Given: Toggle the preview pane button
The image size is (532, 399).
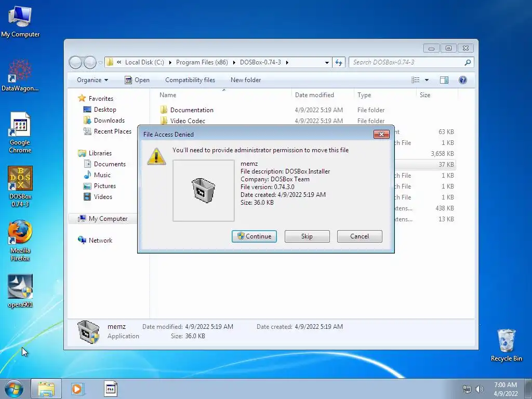Looking at the screenshot, I should coord(444,80).
